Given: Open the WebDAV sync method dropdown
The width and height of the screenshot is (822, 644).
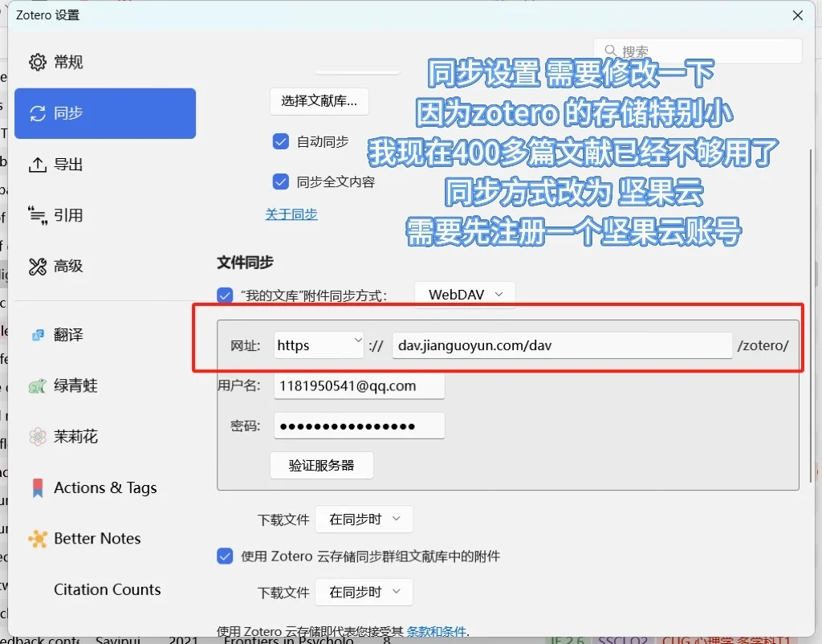Looking at the screenshot, I should pyautogui.click(x=464, y=294).
